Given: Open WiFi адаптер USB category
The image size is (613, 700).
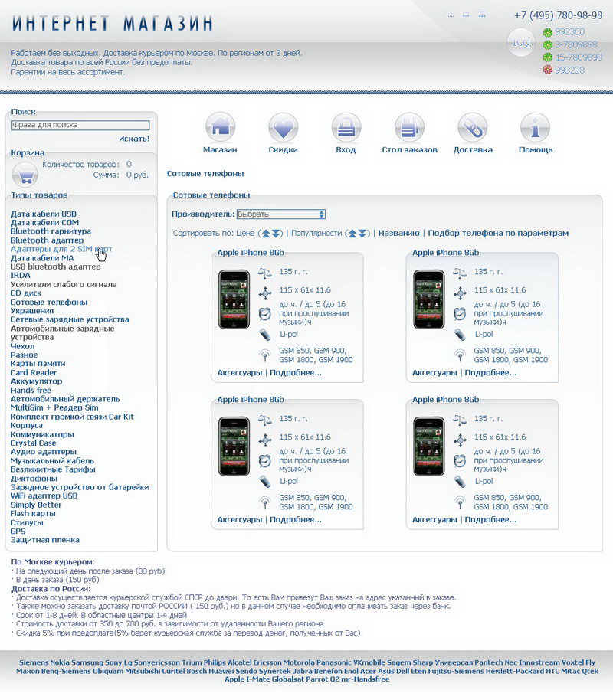Looking at the screenshot, I should click(x=44, y=496).
